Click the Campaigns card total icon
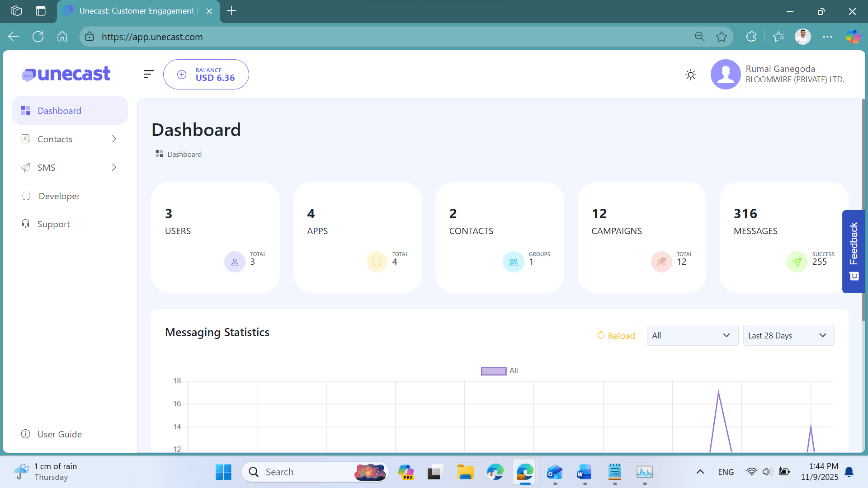The image size is (868, 488). pyautogui.click(x=661, y=262)
